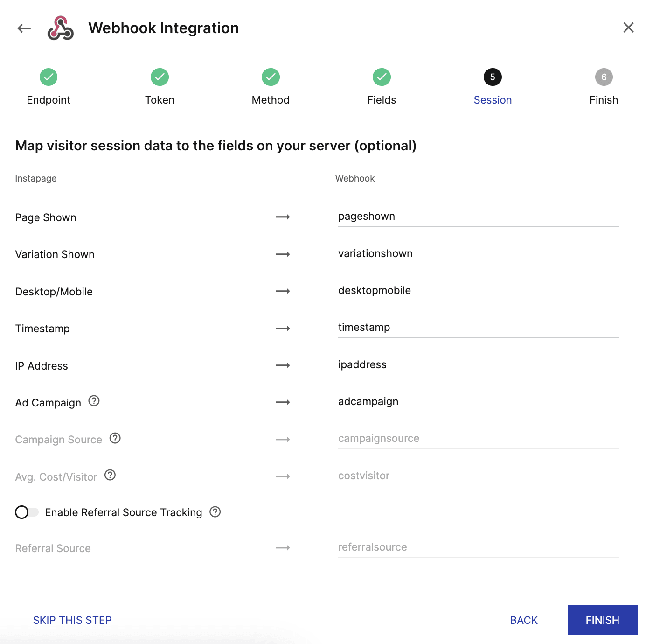Click the Endpoint step checkmark icon
Image resolution: width=653 pixels, height=644 pixels.
point(49,77)
